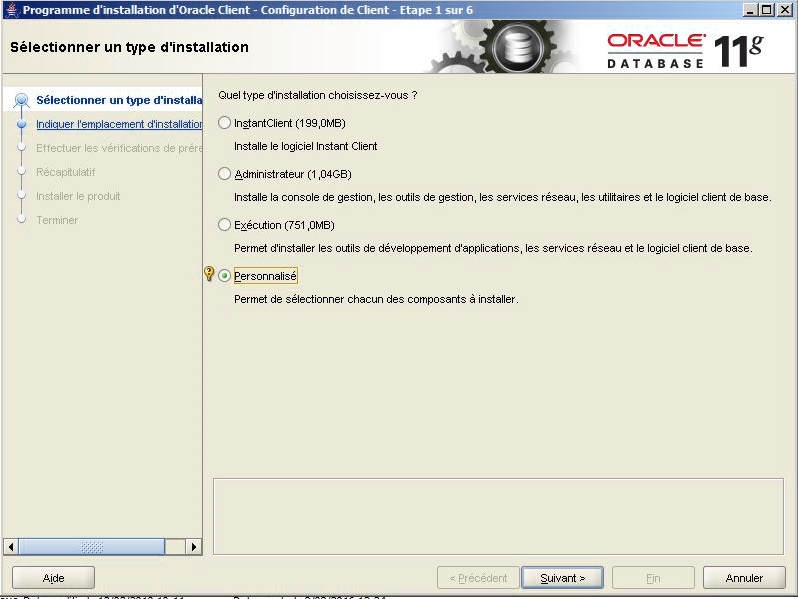Click the database gear graphic in the header
The width and height of the screenshot is (798, 599).
coord(518,47)
